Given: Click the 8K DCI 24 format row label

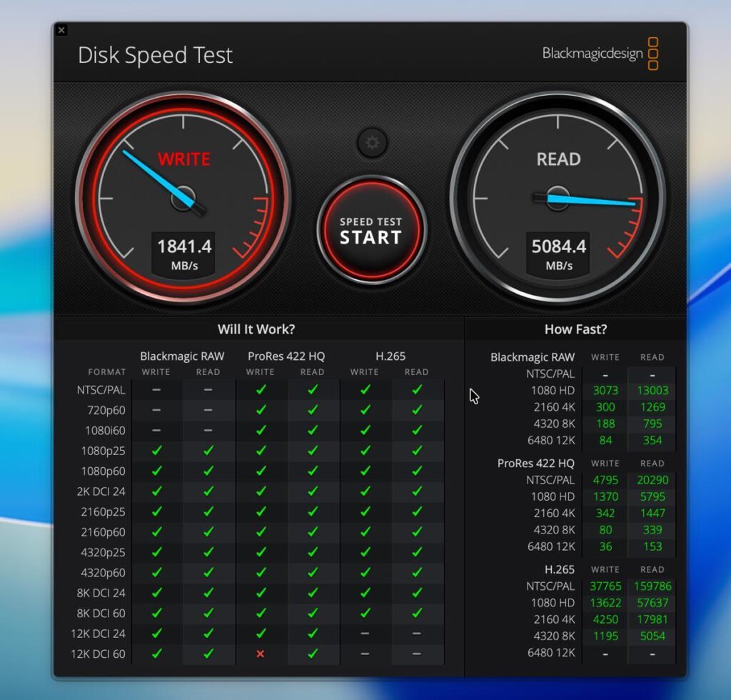Looking at the screenshot, I should pyautogui.click(x=101, y=593).
